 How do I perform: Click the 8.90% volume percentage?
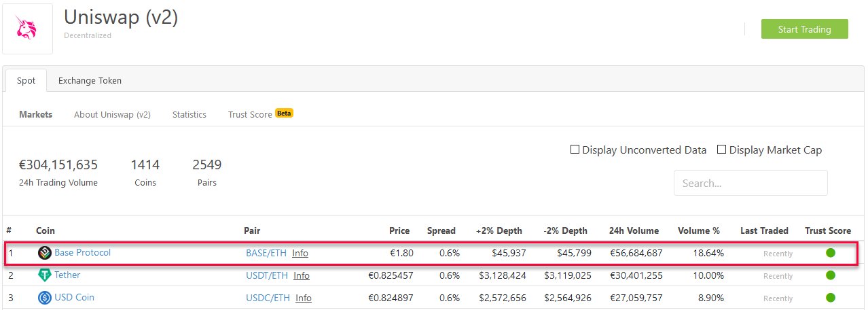click(711, 298)
